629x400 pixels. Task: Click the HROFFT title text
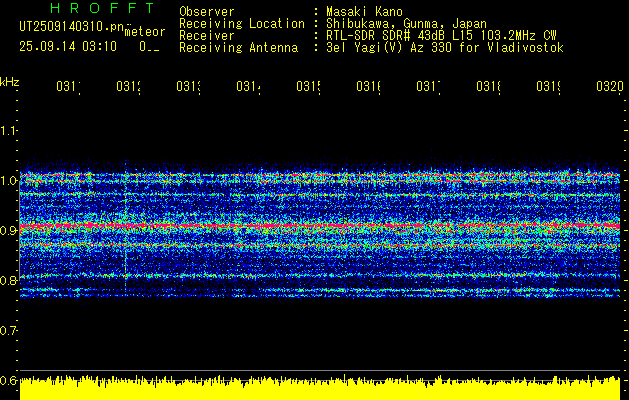[102, 8]
